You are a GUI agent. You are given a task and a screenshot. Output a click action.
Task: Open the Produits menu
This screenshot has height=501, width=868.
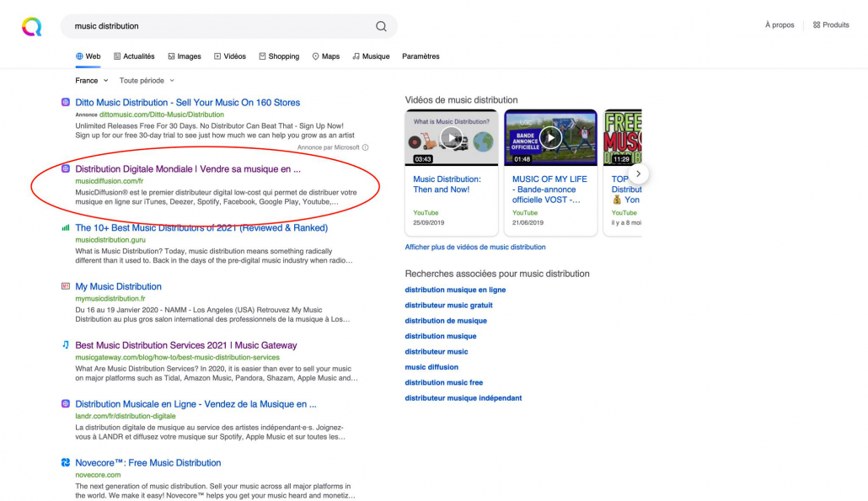pyautogui.click(x=831, y=25)
